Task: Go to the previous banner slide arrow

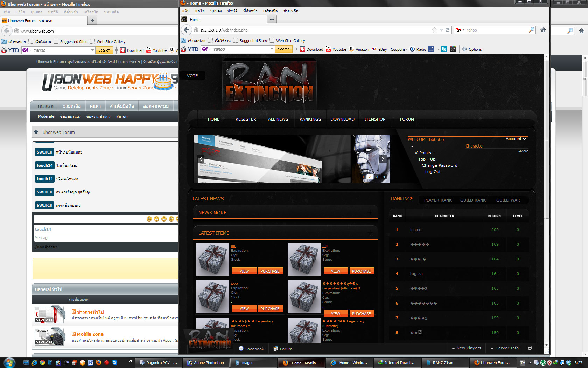Action: pyautogui.click(x=201, y=159)
